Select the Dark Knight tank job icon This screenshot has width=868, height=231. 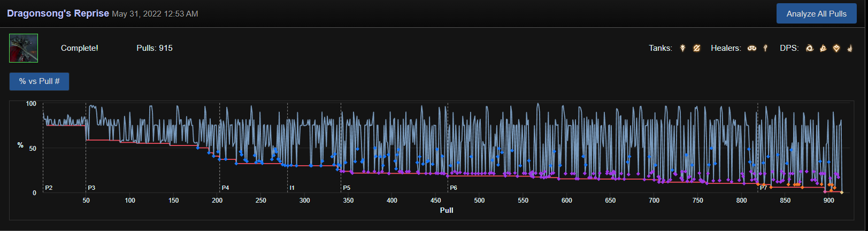pyautogui.click(x=683, y=48)
